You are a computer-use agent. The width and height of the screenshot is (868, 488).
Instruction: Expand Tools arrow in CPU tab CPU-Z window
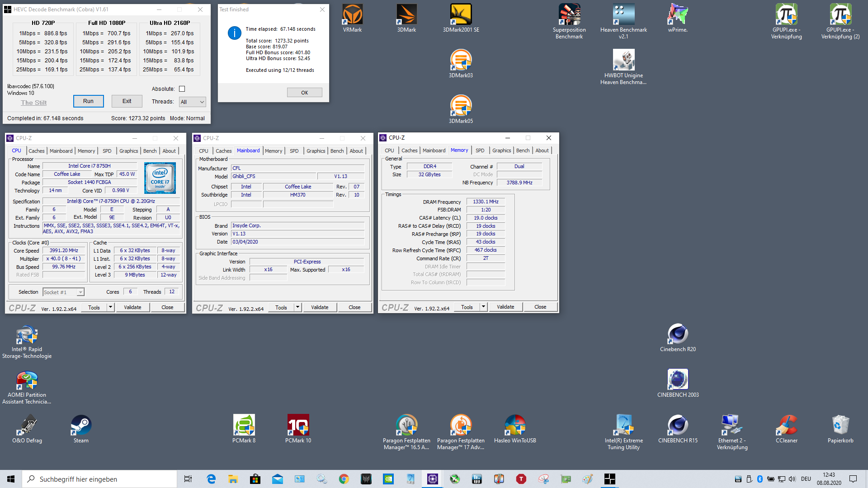coord(110,307)
